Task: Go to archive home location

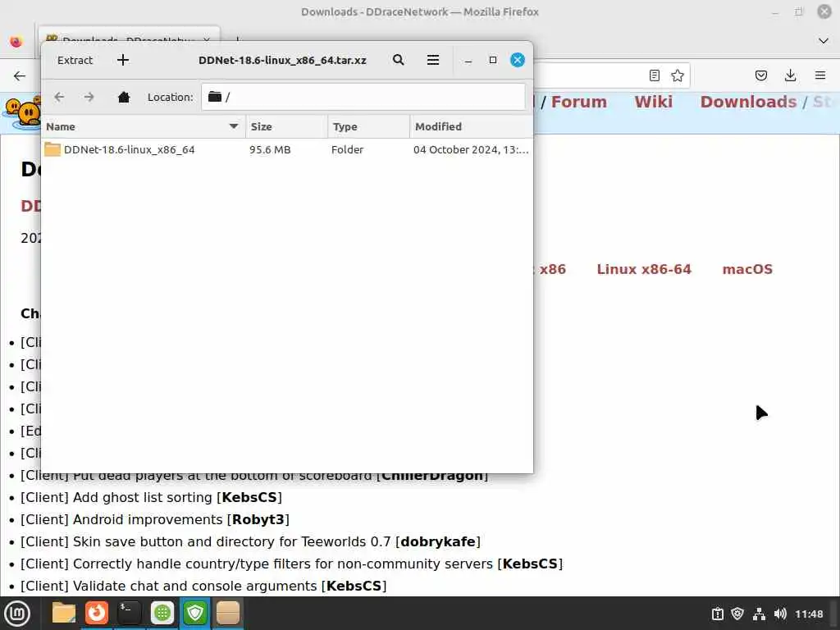Action: pos(124,97)
